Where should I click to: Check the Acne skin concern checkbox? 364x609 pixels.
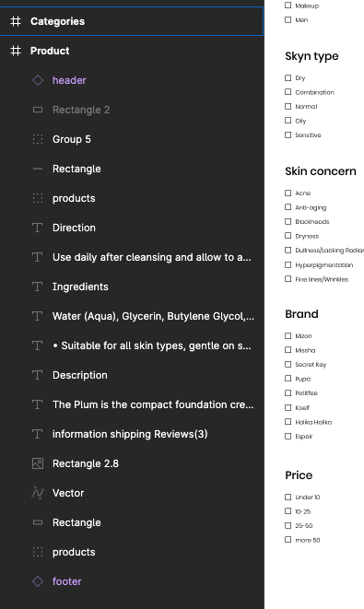(x=288, y=193)
